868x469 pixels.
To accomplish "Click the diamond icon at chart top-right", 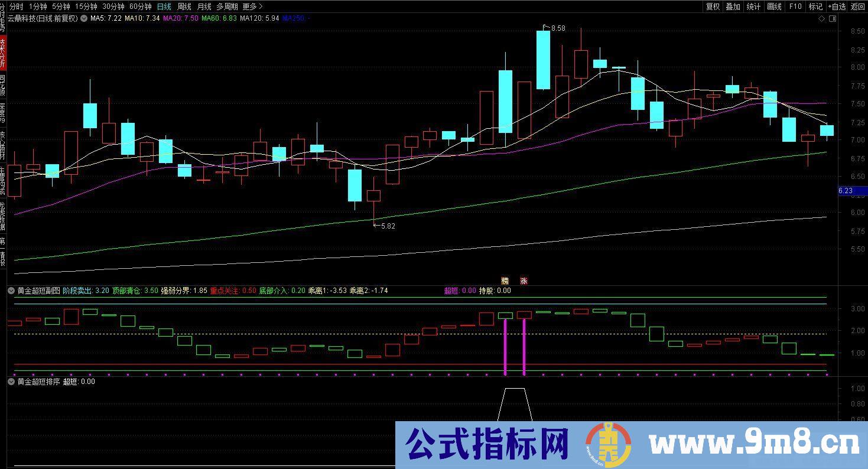I will tap(822, 18).
